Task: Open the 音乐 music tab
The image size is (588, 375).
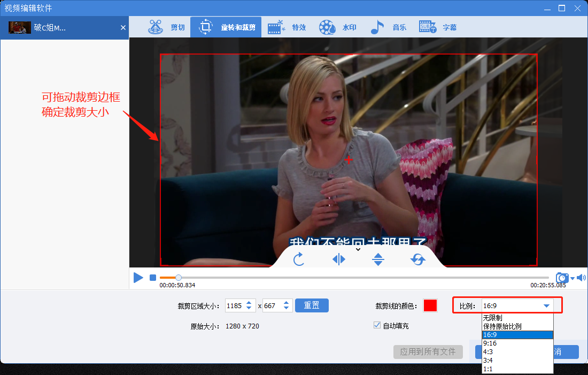Action: point(388,27)
